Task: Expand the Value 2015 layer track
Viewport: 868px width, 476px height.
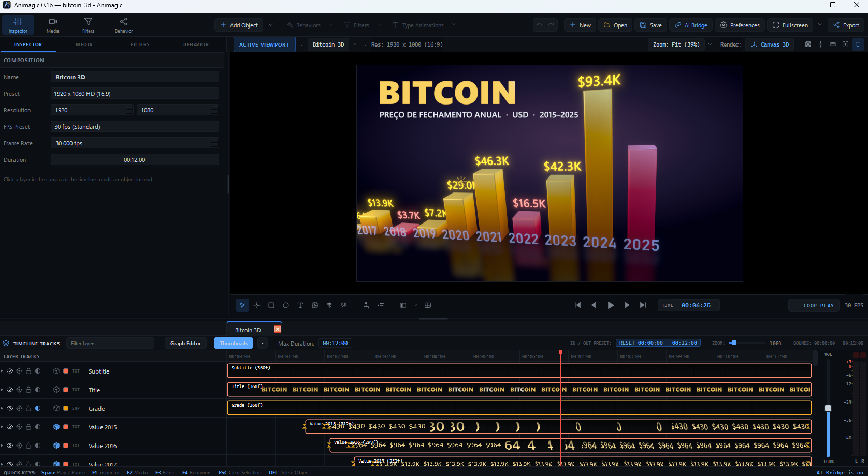Action: coord(2,427)
